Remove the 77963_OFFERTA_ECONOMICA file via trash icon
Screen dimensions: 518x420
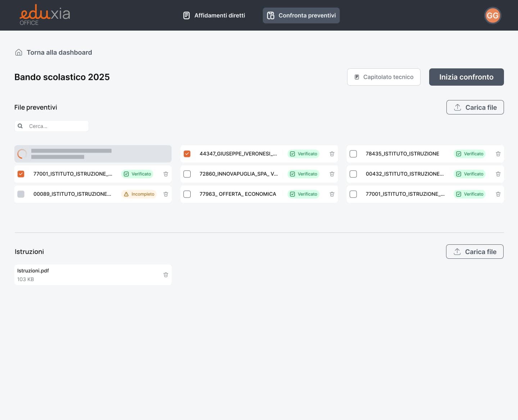pyautogui.click(x=332, y=194)
